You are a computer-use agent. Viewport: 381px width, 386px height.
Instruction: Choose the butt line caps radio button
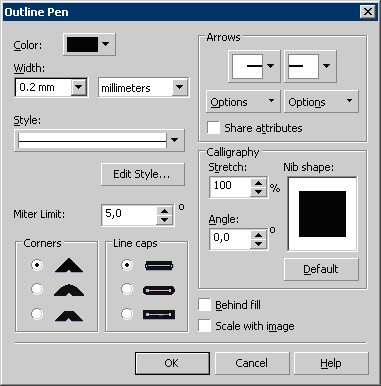(x=127, y=265)
